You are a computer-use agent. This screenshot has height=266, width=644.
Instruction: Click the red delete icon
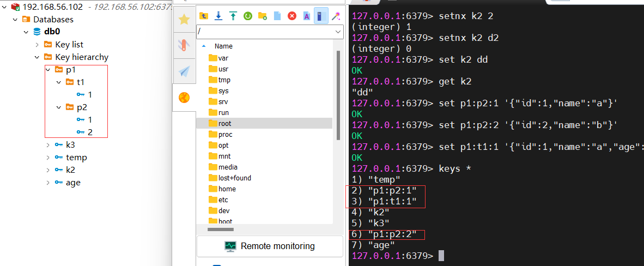292,16
